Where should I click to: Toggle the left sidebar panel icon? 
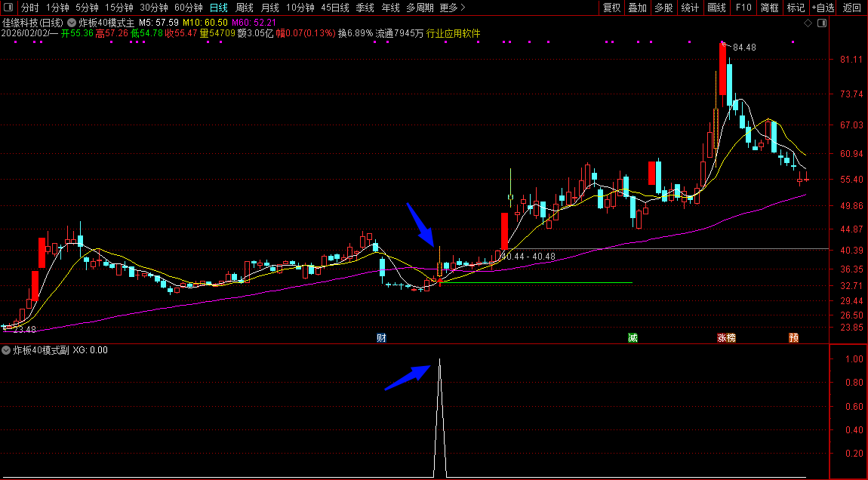pyautogui.click(x=8, y=8)
